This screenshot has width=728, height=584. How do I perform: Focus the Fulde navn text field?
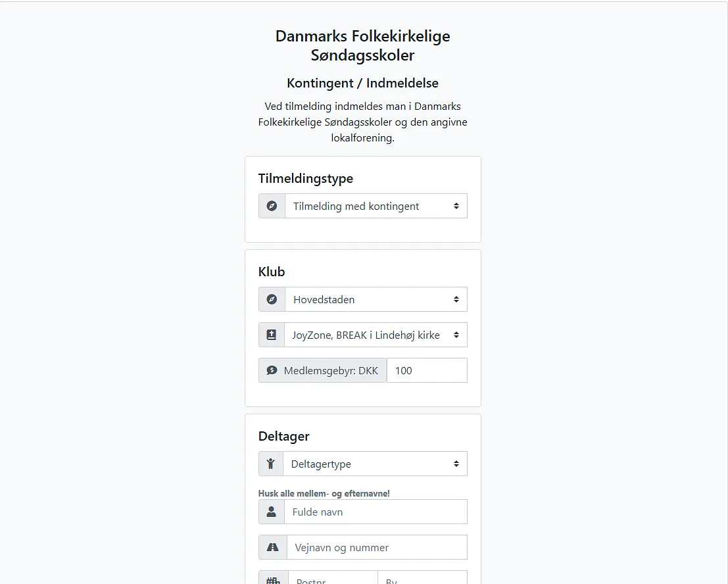click(x=376, y=512)
